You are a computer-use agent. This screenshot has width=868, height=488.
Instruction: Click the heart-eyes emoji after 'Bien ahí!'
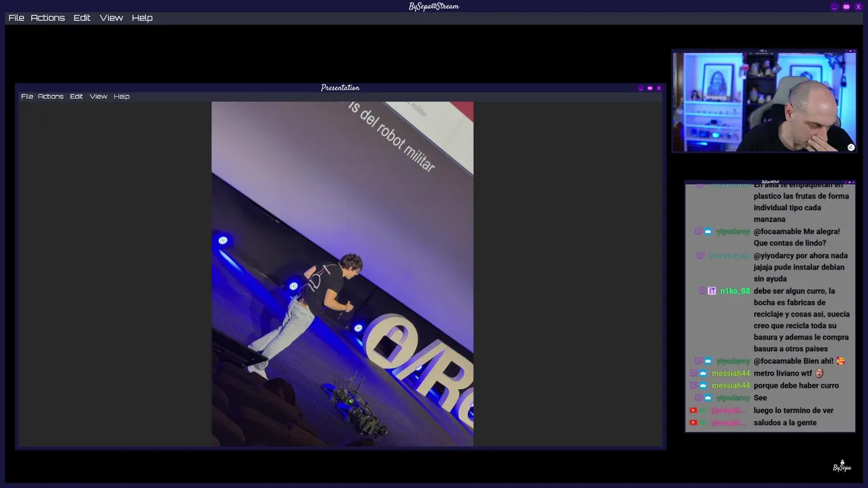[841, 361]
